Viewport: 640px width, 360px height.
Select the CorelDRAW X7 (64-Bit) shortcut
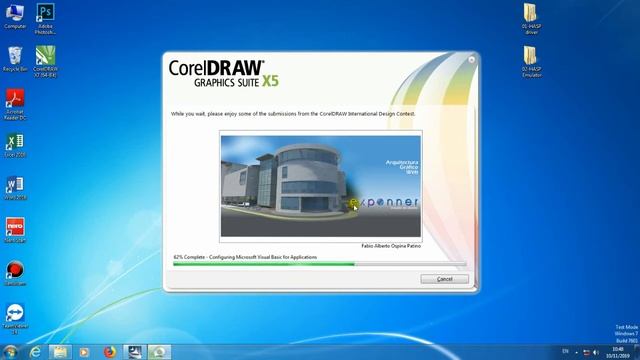(x=45, y=62)
